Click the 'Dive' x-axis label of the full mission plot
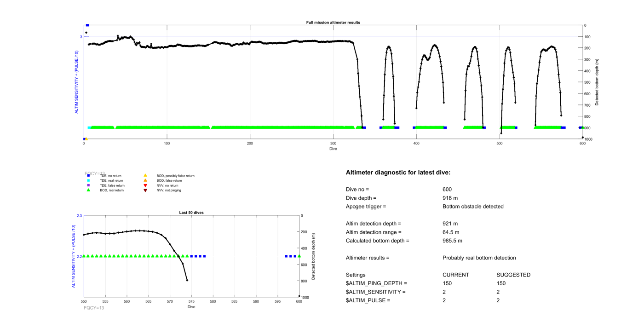Screen dimensions: 644x334 (x=333, y=149)
